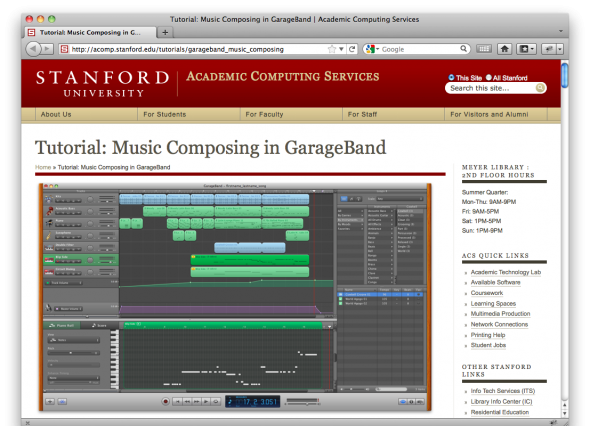
Task: Toggle the track editor button beside add-track
Action: 62,402
